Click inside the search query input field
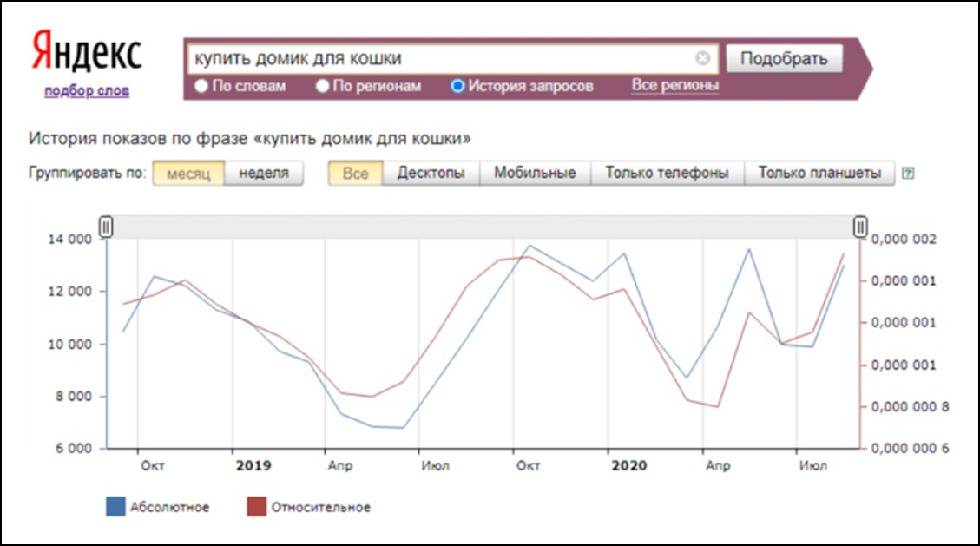980x546 pixels. pyautogui.click(x=434, y=57)
